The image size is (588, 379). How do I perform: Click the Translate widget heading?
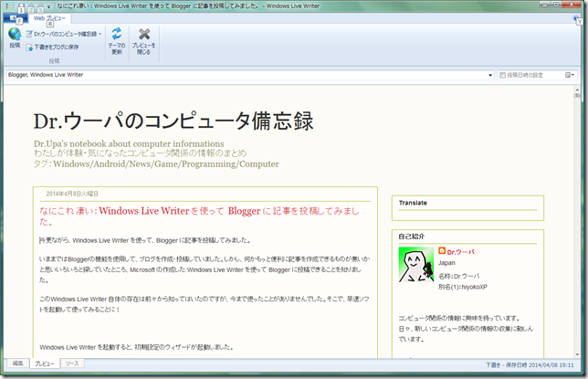click(x=413, y=203)
